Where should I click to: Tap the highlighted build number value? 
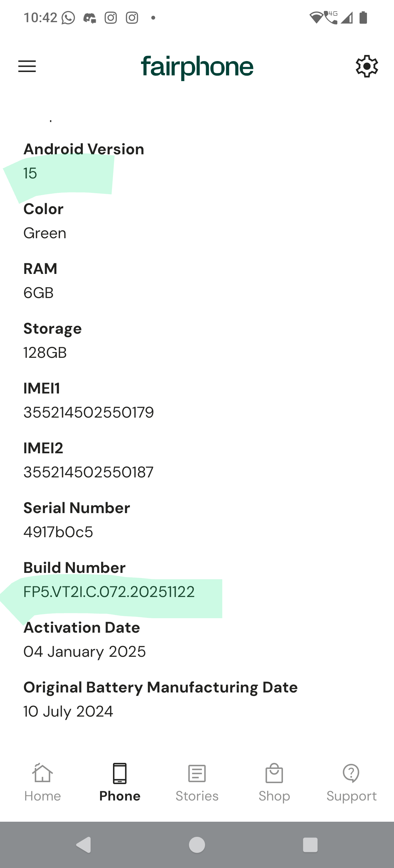coord(109,592)
